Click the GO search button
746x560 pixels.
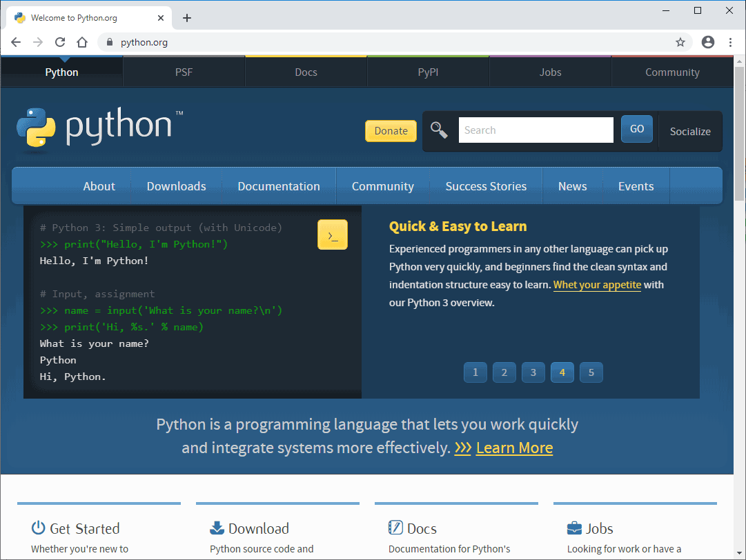tap(637, 129)
